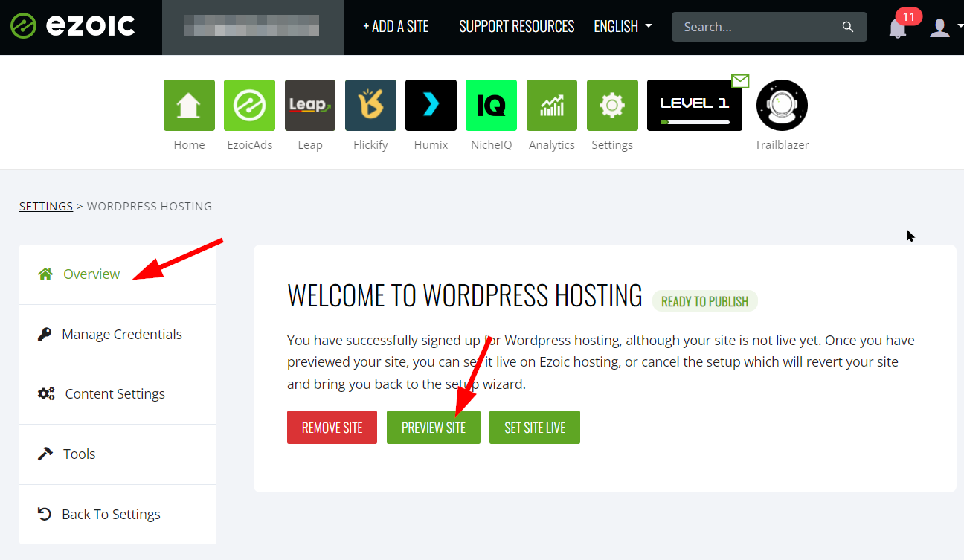The width and height of the screenshot is (964, 560).
Task: Open the EzoicAds icon
Action: click(x=250, y=105)
